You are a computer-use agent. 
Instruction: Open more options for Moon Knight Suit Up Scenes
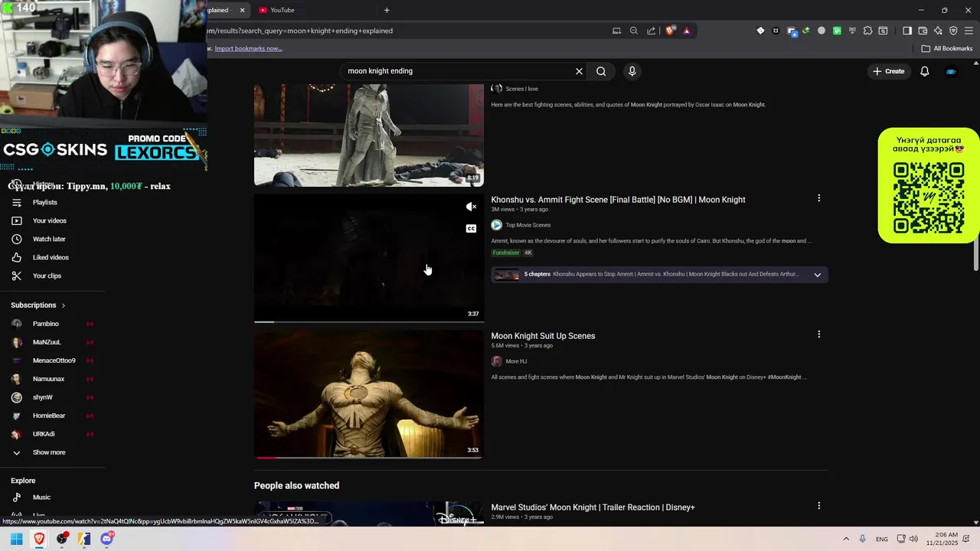pos(818,334)
